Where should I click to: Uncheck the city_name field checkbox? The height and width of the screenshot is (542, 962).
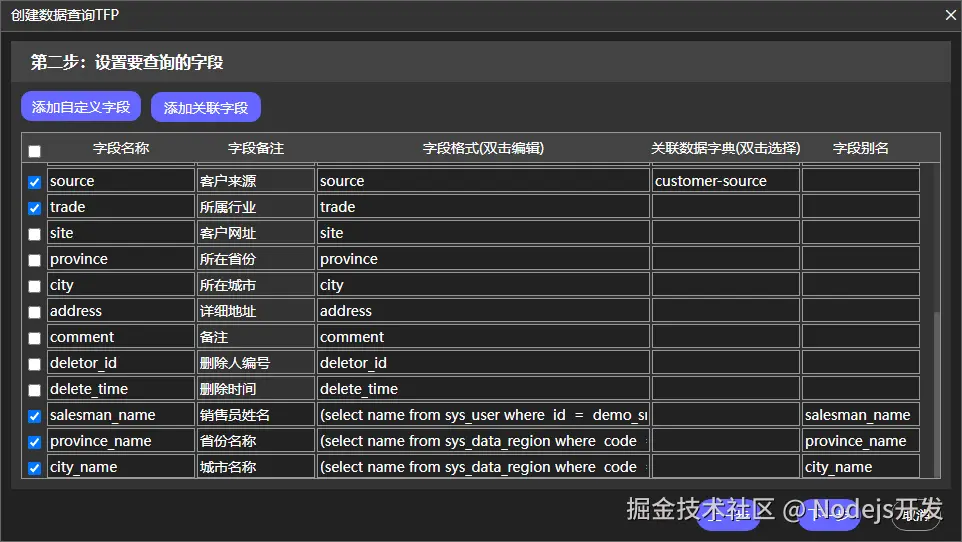(34, 468)
